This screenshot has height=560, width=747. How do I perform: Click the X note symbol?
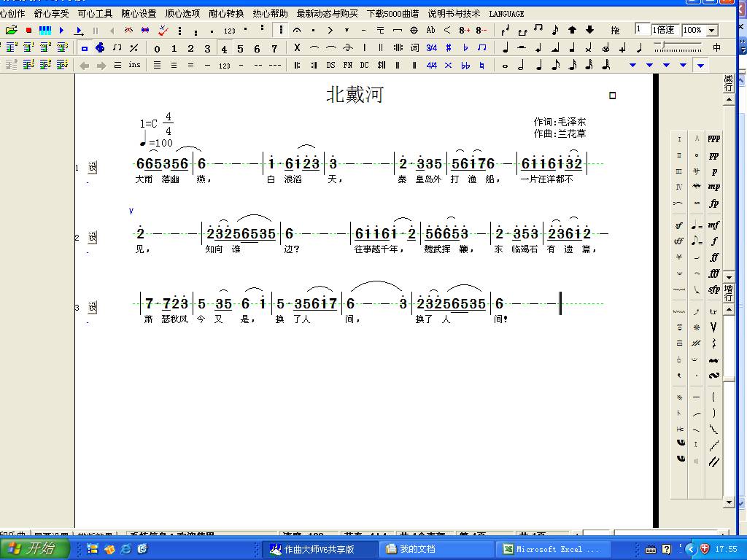297,47
